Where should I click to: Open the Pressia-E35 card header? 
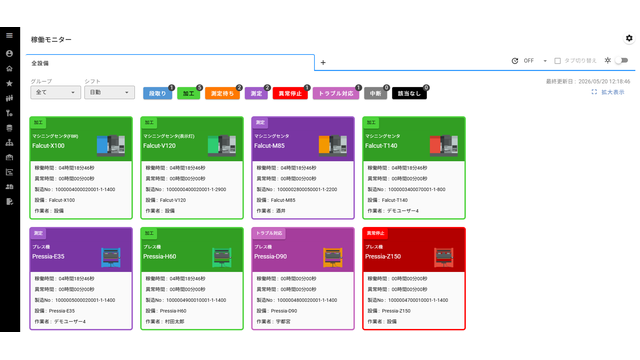[81, 250]
